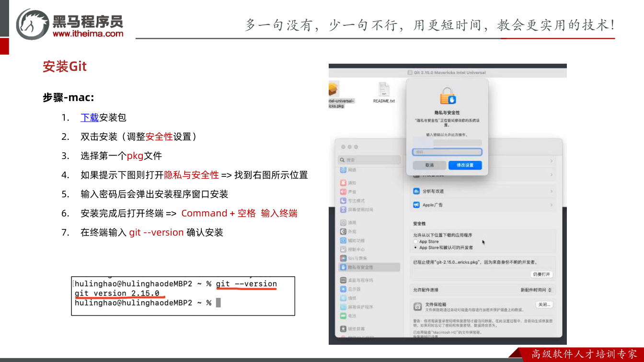644x362 pixels.
Task: Expand the 分析与改进 row chevron
Action: click(552, 191)
